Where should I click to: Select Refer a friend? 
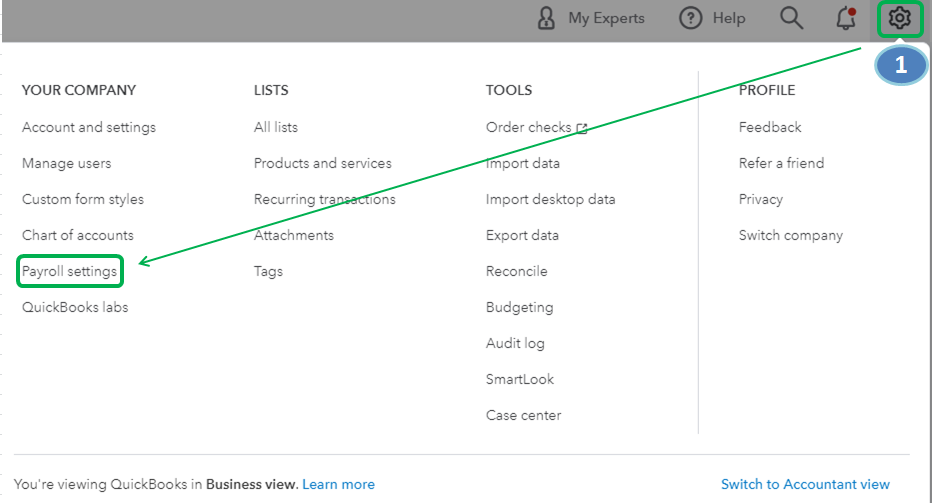781,163
